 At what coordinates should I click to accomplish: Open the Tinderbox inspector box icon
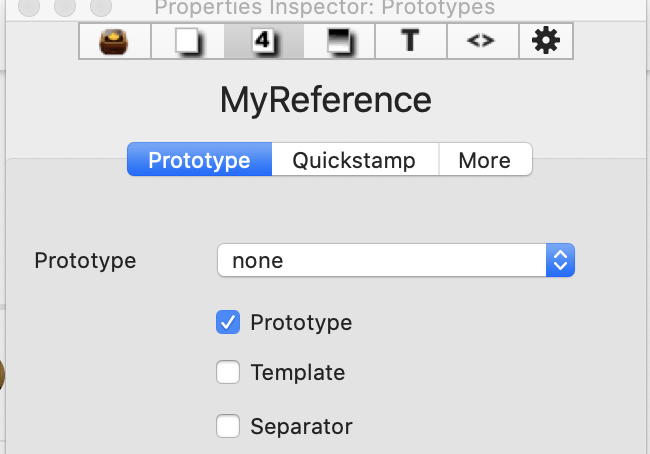pyautogui.click(x=115, y=41)
